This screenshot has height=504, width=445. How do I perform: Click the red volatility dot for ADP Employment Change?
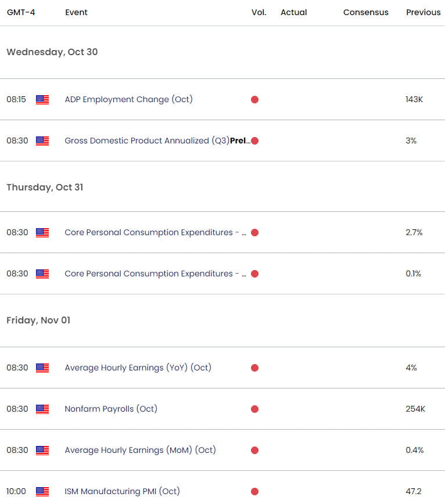[254, 99]
